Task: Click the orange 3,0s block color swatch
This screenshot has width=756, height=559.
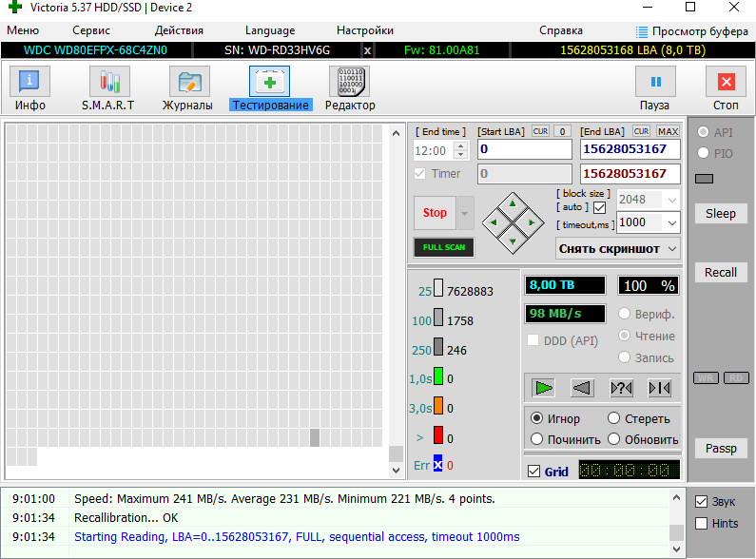Action: [x=438, y=405]
